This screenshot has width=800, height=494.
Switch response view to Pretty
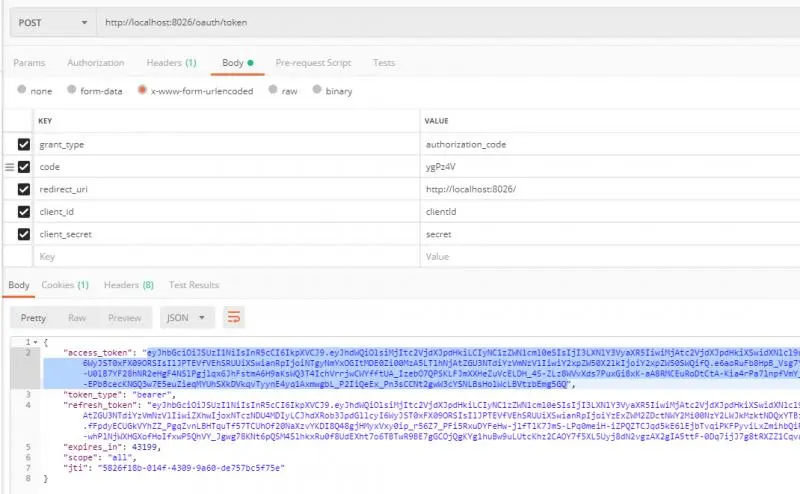click(33, 318)
